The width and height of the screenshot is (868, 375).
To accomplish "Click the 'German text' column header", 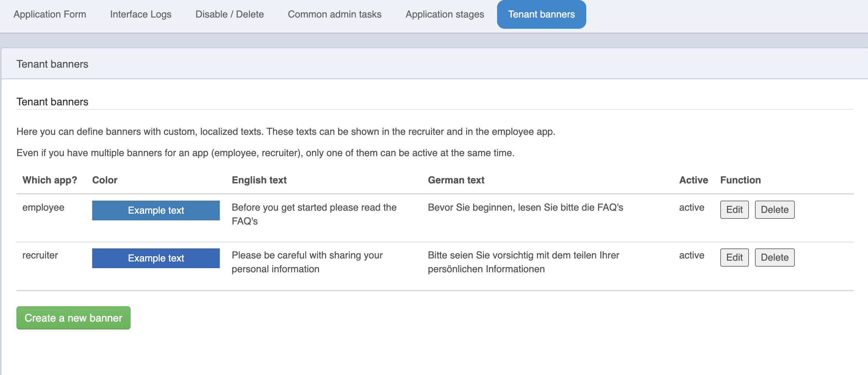I will 456,180.
